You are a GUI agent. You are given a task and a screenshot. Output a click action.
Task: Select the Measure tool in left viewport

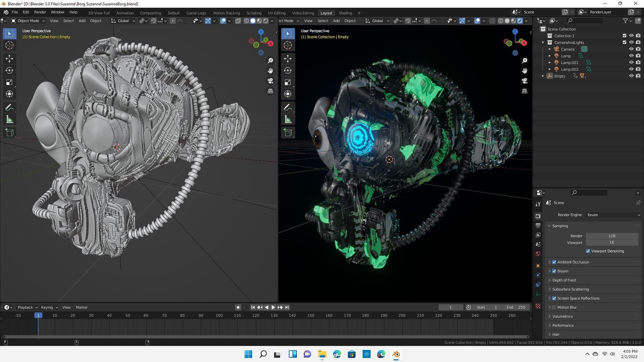(x=9, y=119)
